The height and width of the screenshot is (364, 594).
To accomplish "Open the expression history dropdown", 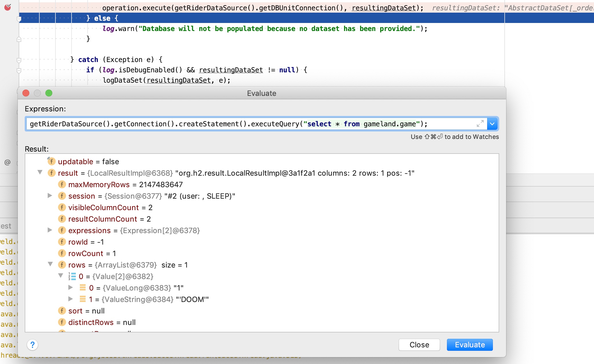I will [x=492, y=124].
